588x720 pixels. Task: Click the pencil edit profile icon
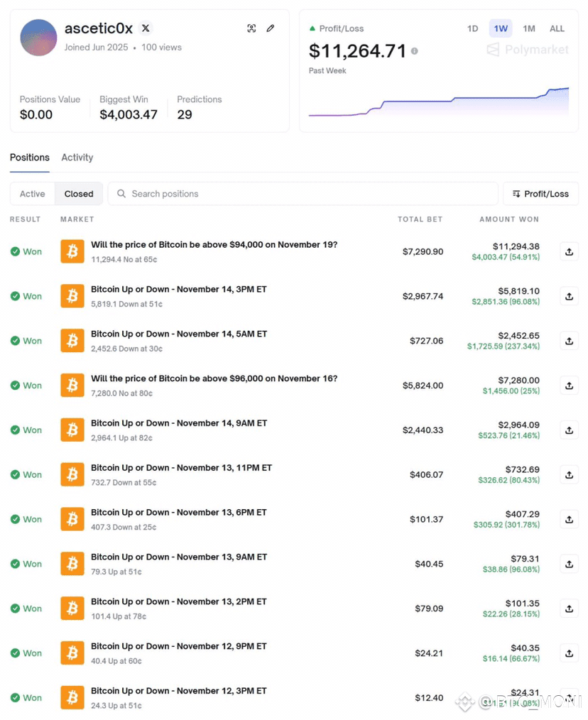(x=271, y=28)
